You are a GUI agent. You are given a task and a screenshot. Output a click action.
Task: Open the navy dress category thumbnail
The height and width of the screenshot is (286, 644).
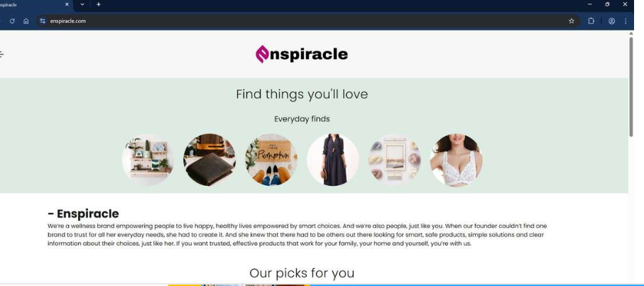(x=333, y=160)
